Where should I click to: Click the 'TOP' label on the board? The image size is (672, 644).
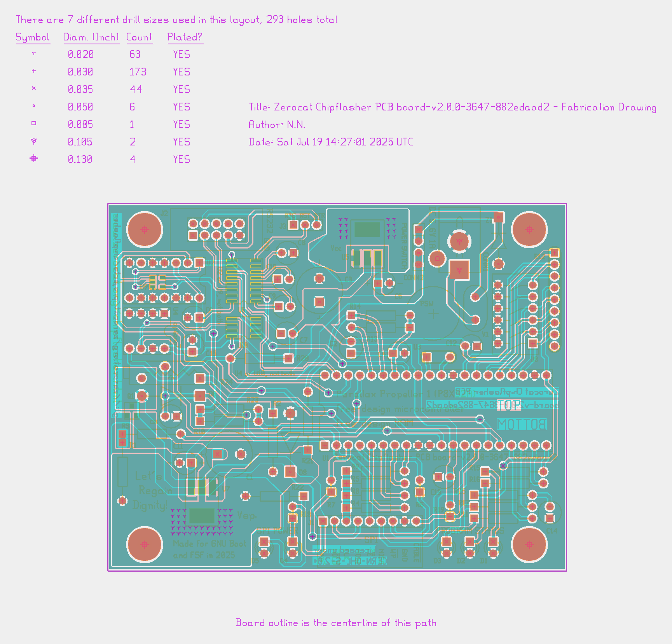click(x=509, y=406)
